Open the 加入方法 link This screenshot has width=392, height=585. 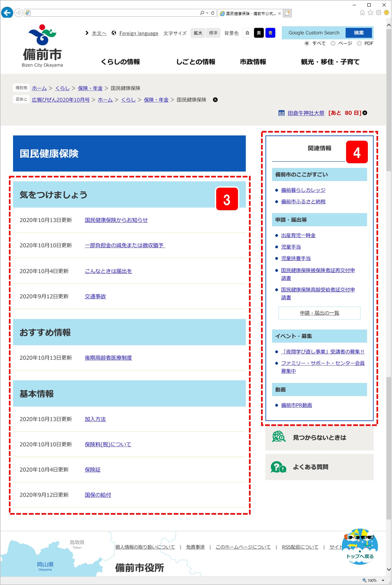tap(95, 419)
